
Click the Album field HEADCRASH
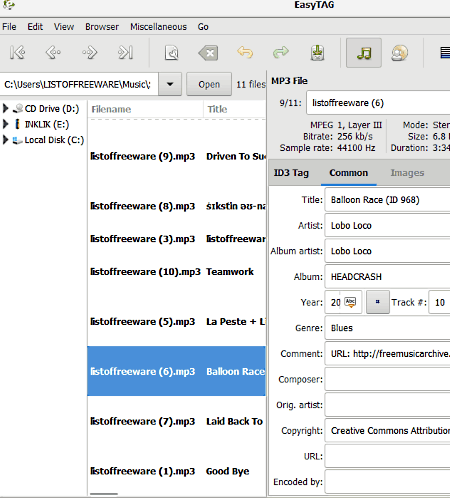pos(388,277)
